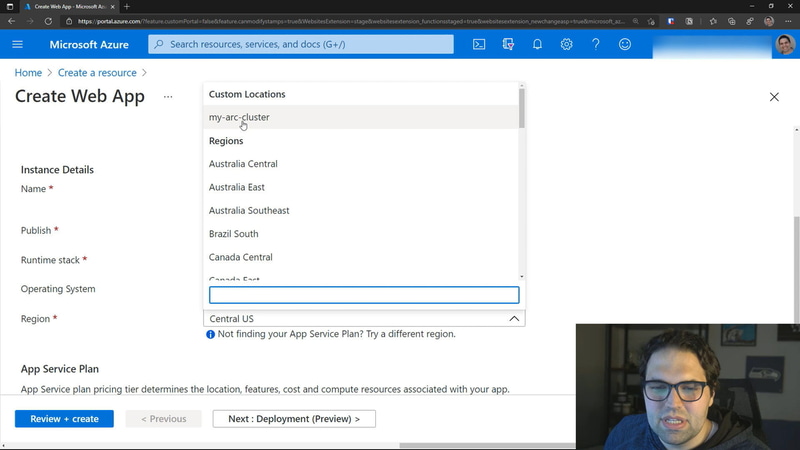Close the Create Web App browser tab
The height and width of the screenshot is (450, 800).
[113, 7]
